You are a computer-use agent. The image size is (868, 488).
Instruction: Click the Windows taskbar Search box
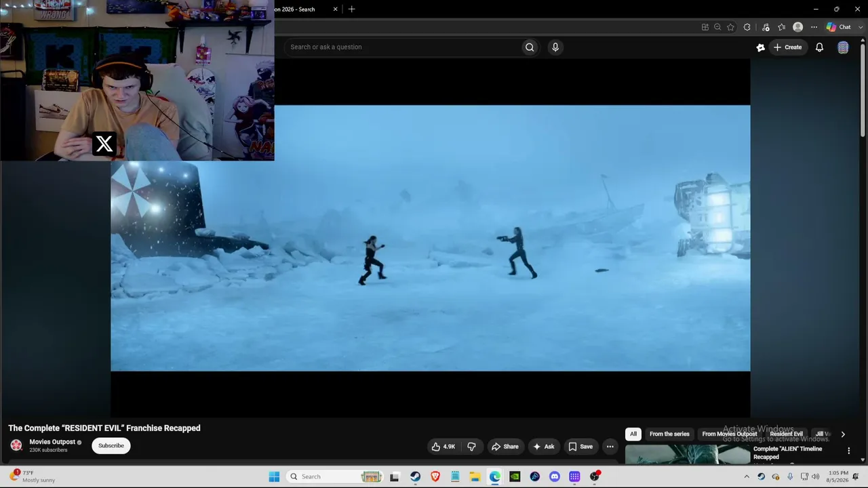(x=335, y=476)
